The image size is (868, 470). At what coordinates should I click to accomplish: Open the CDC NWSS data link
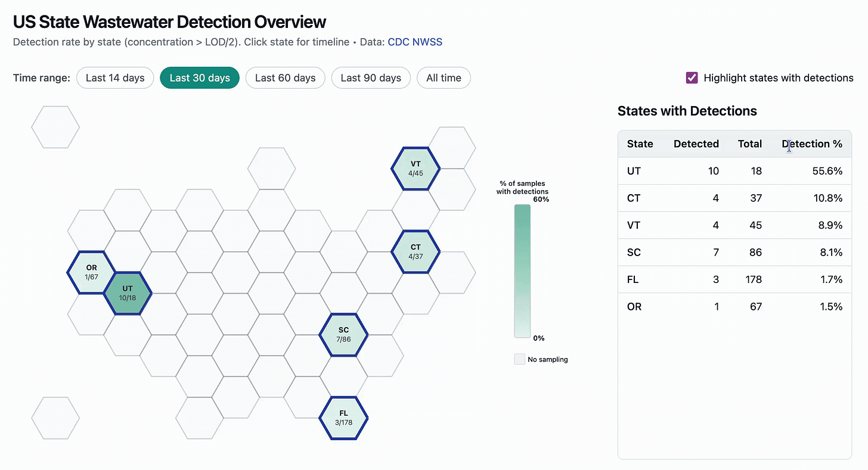coord(415,42)
